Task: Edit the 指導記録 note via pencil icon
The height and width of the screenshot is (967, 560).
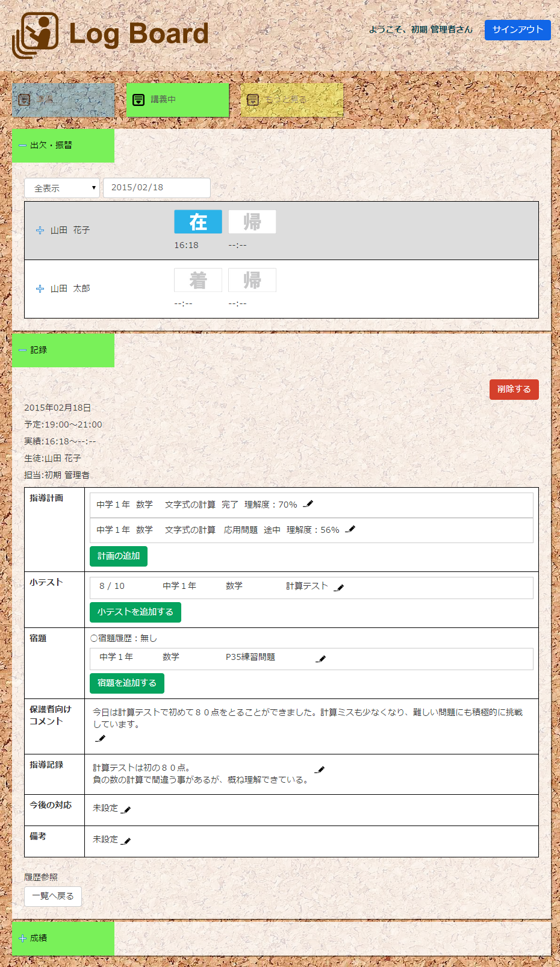Action: 320,769
